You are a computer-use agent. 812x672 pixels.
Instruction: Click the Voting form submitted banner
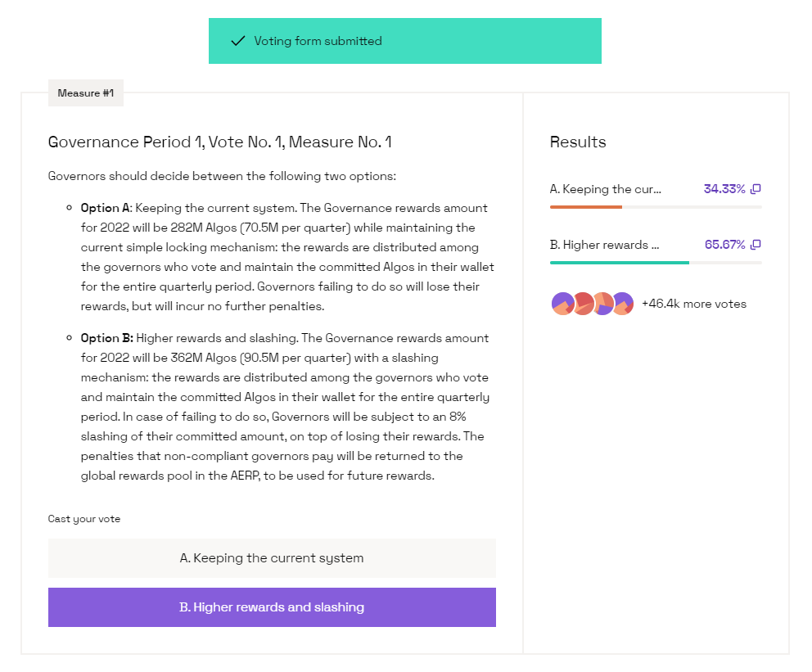pos(405,41)
